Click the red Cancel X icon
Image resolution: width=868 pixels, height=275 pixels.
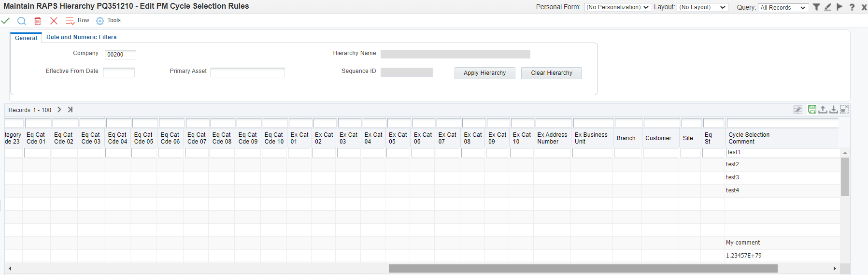click(54, 21)
